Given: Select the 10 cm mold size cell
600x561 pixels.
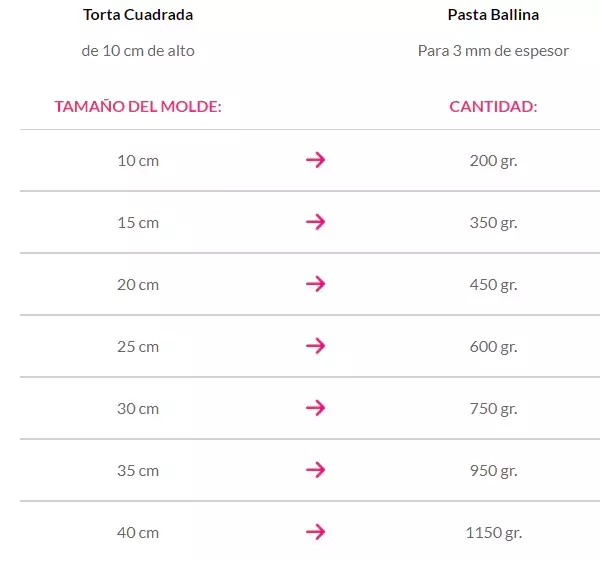Looking at the screenshot, I should tap(138, 161).
